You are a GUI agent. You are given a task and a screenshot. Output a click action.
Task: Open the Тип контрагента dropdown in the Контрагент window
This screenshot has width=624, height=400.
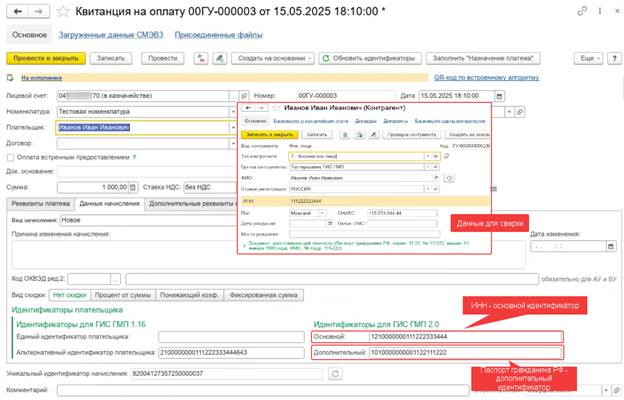(428, 156)
